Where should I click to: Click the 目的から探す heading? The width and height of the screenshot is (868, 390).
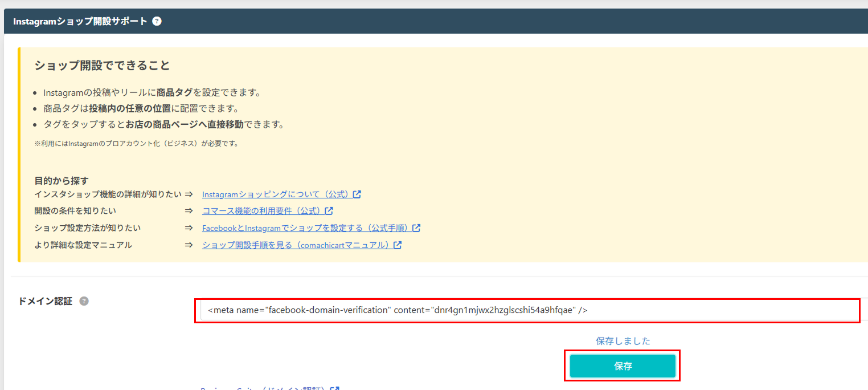62,181
